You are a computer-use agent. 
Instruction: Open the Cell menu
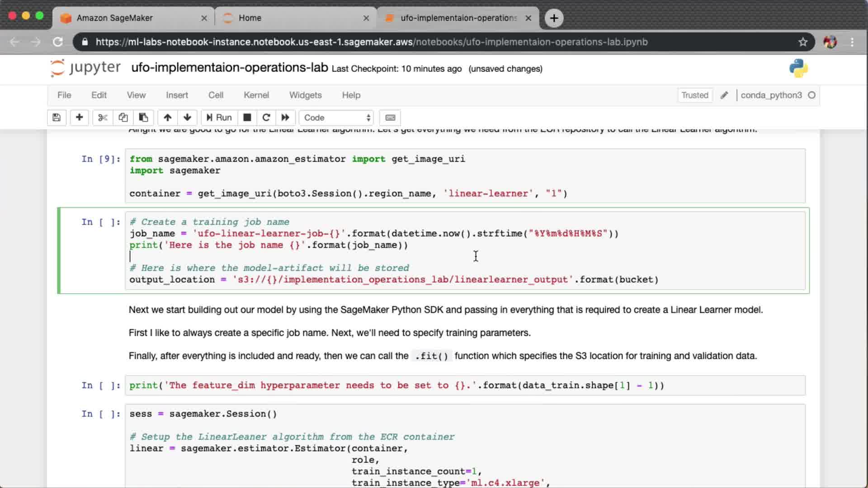[x=216, y=95]
